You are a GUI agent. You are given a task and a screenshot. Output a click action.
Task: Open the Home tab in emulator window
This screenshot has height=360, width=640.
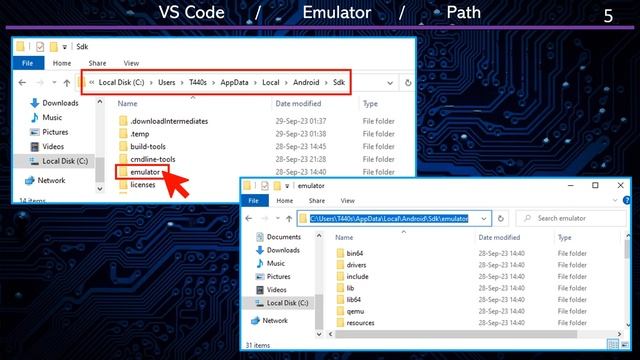click(284, 200)
